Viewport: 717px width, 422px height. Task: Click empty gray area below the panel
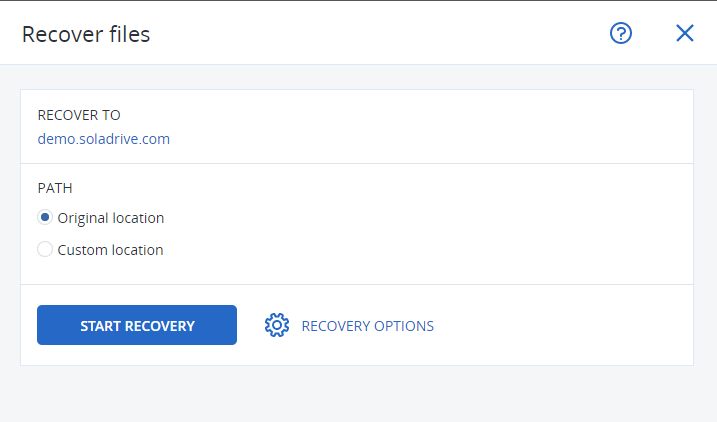(x=357, y=393)
